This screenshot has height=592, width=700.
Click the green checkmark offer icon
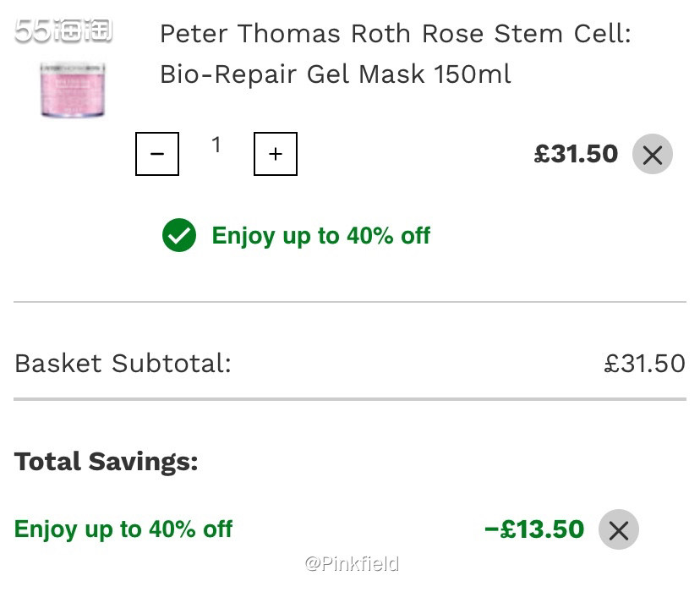click(x=179, y=235)
